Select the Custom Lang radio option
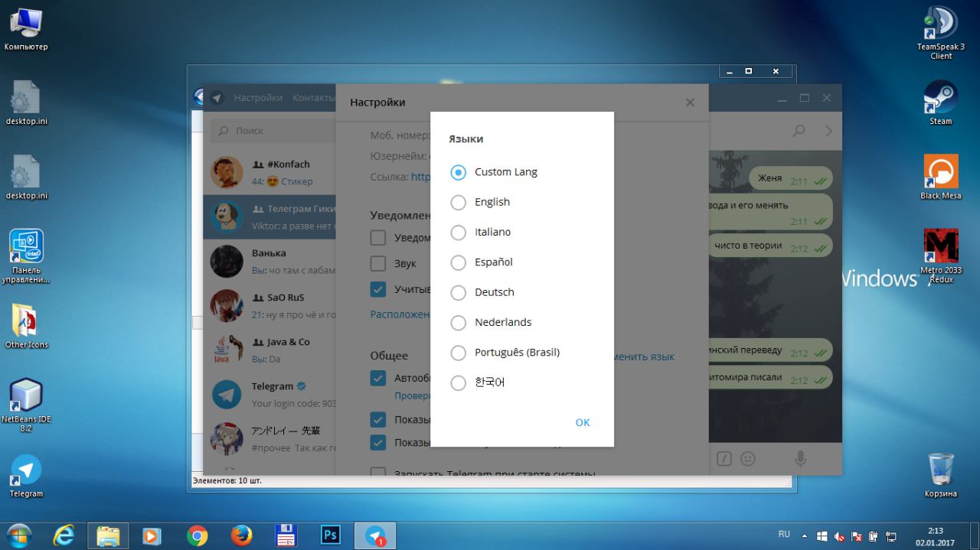The height and width of the screenshot is (550, 980). pyautogui.click(x=458, y=172)
